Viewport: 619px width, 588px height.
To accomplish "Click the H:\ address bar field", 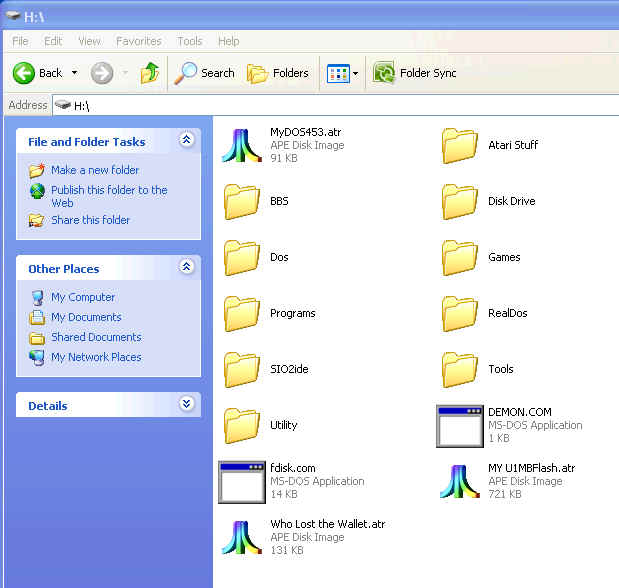I will pyautogui.click(x=336, y=105).
